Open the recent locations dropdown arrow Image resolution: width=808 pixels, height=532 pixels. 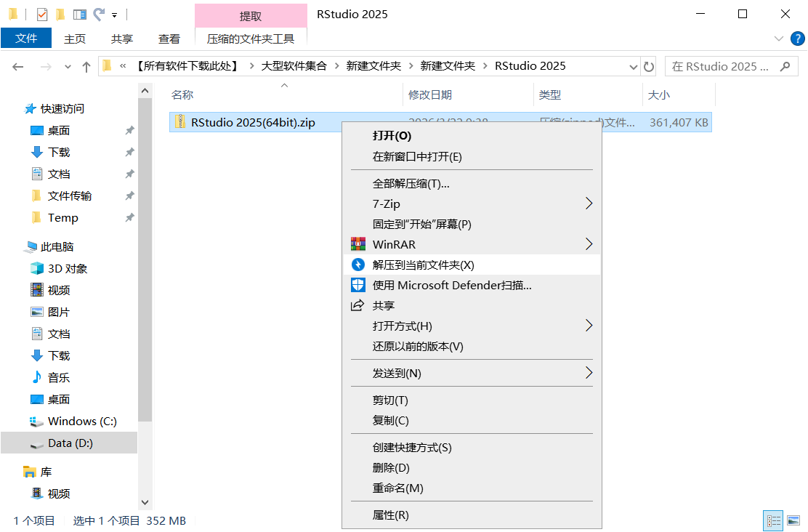tap(68, 67)
